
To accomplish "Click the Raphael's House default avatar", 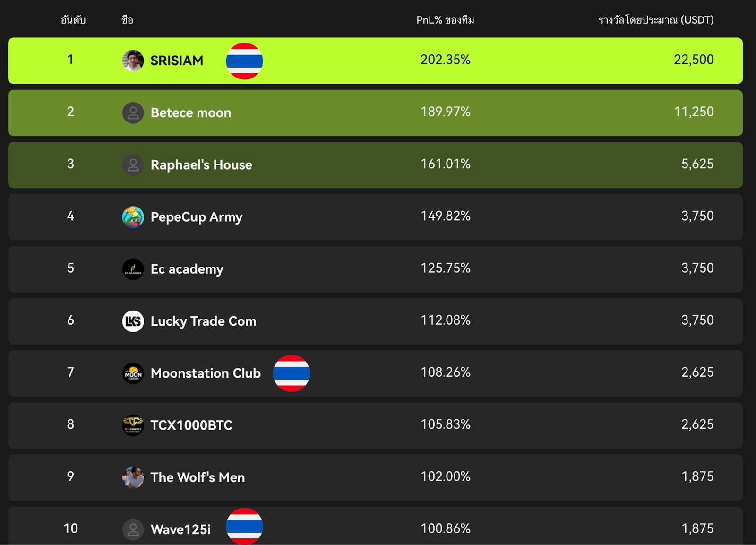I will (x=133, y=165).
